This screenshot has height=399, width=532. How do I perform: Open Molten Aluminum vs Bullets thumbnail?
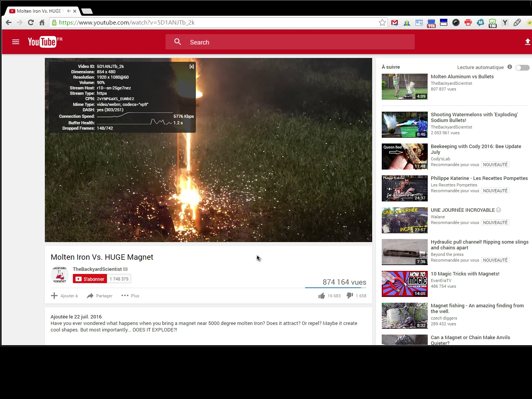click(404, 87)
